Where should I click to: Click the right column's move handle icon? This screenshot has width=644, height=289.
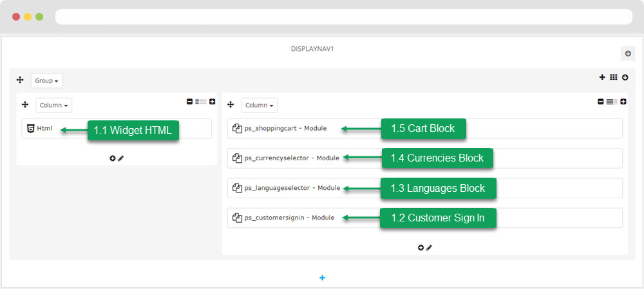(231, 104)
